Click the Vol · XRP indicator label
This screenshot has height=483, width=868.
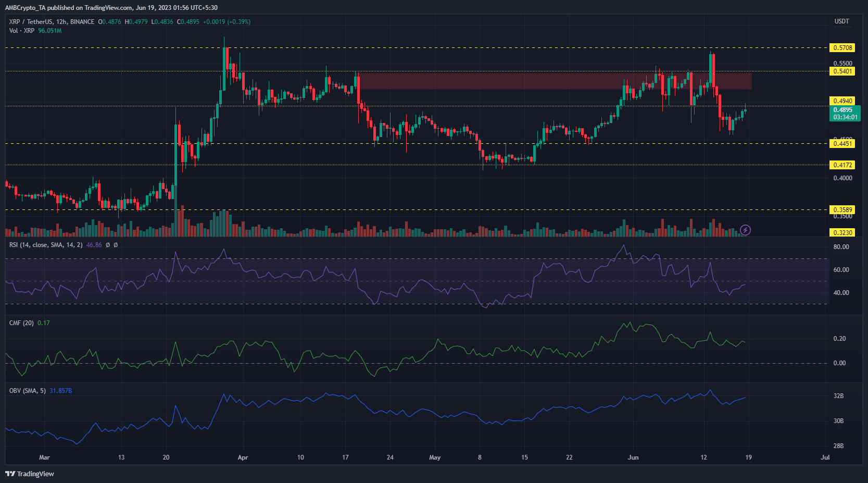click(x=22, y=31)
